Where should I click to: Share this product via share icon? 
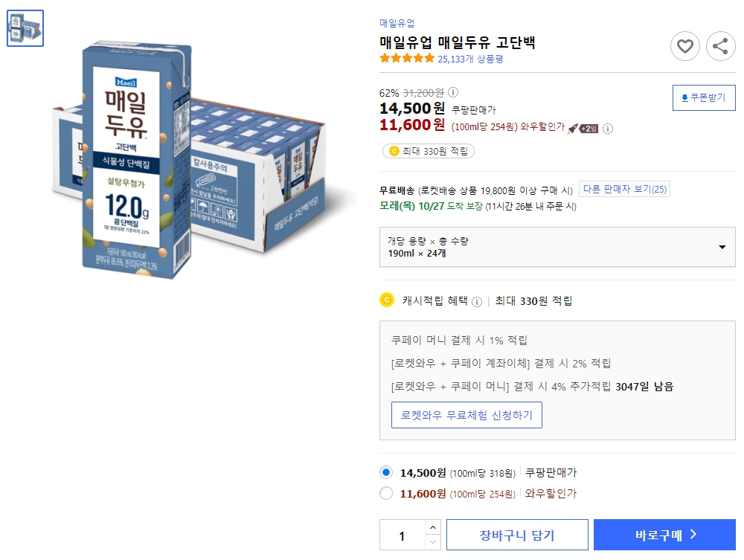720,46
